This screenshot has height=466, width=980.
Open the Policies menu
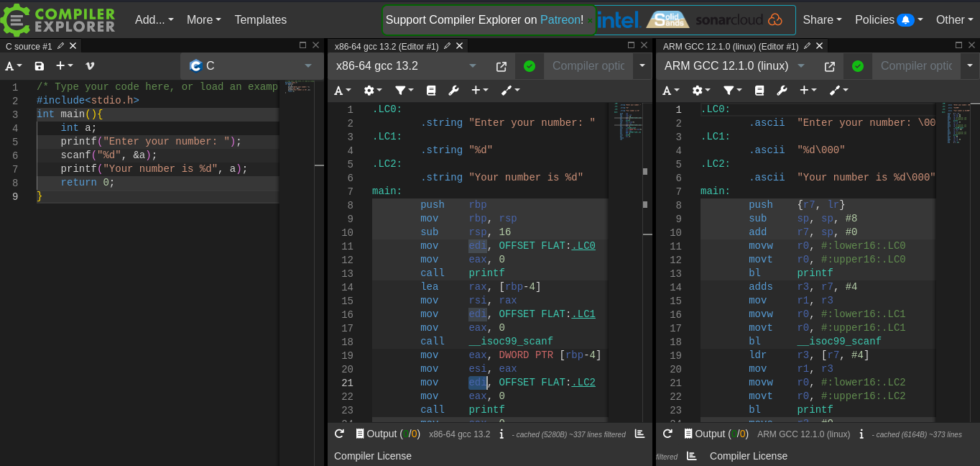(889, 19)
